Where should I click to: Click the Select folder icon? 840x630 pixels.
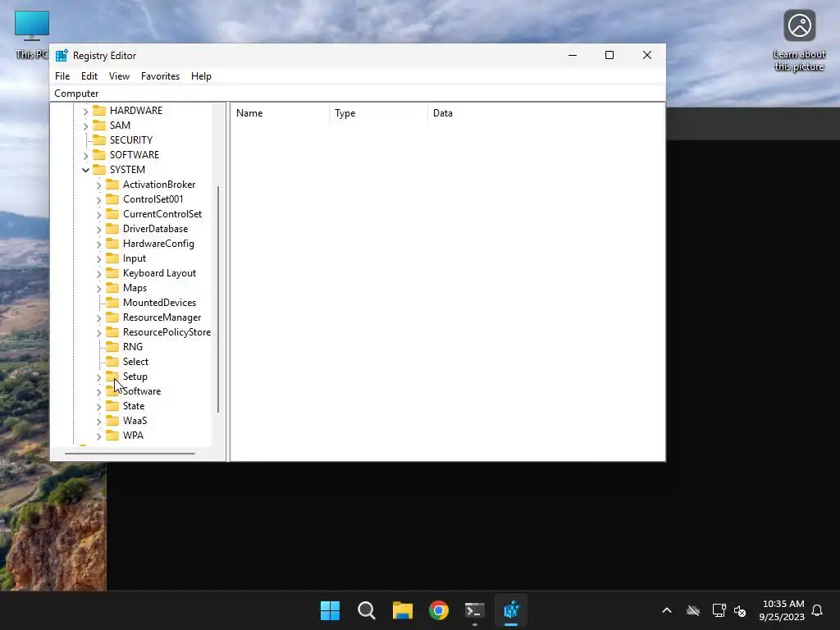point(112,362)
